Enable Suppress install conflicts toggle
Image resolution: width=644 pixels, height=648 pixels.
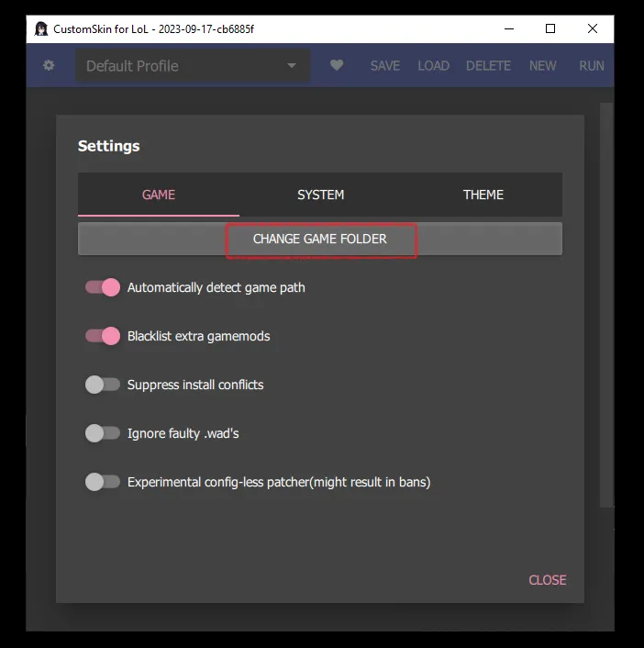(x=103, y=385)
